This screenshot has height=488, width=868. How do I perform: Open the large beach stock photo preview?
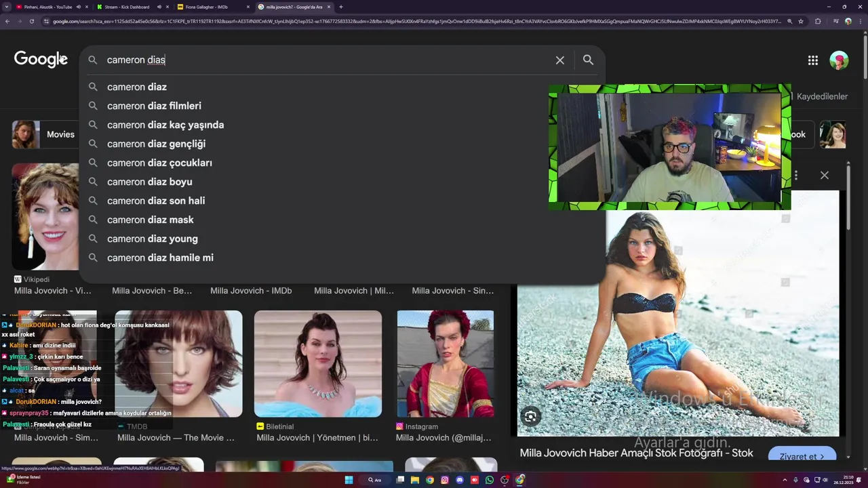pyautogui.click(x=678, y=313)
